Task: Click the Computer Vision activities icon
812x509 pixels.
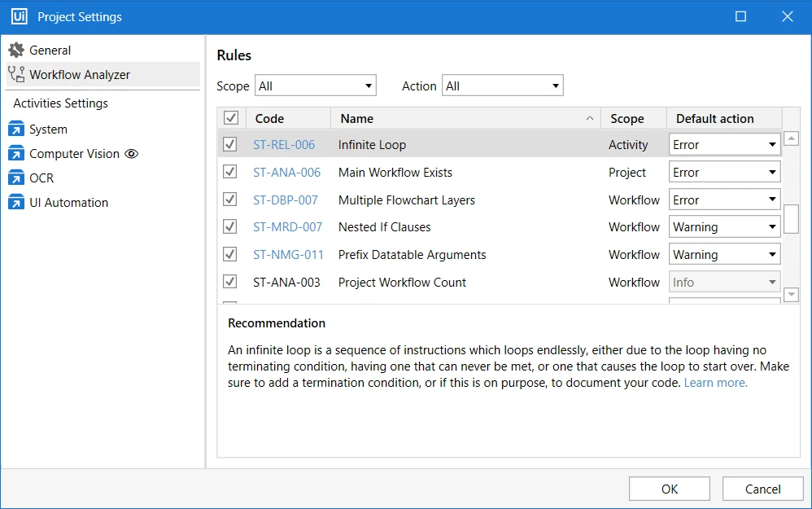Action: tap(16, 153)
